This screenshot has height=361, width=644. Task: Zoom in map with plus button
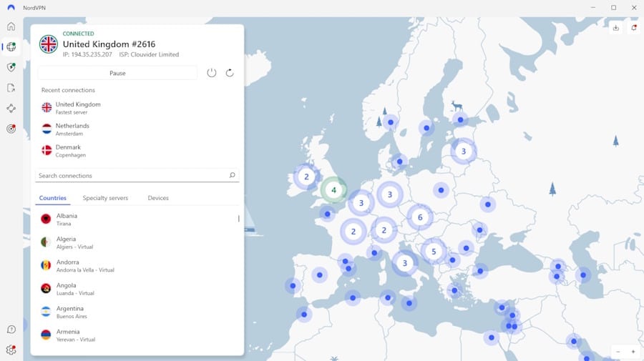633,352
